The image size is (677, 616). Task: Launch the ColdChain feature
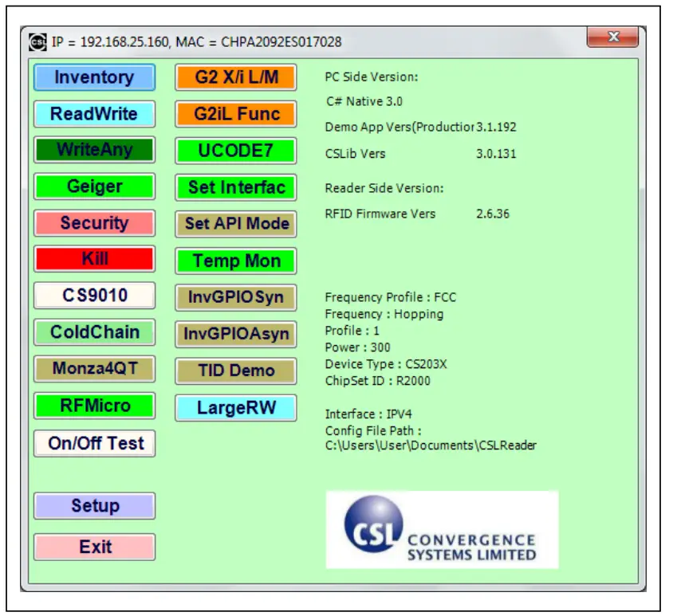click(93, 332)
